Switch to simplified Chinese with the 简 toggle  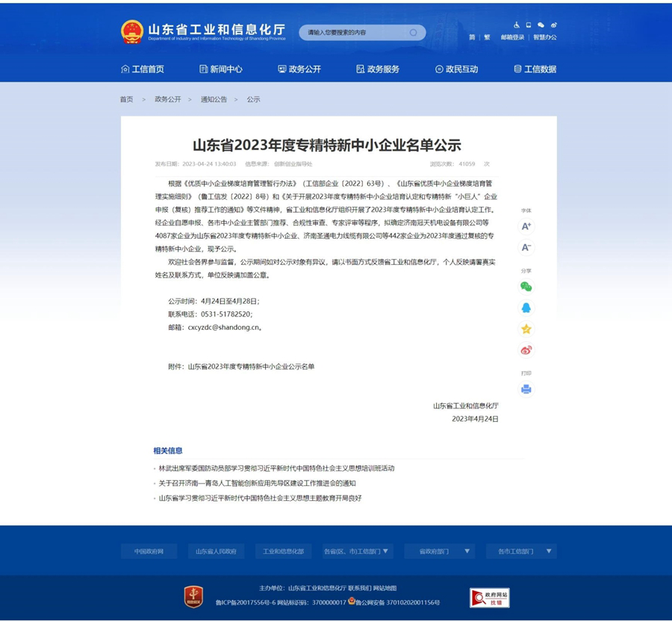pyautogui.click(x=472, y=37)
